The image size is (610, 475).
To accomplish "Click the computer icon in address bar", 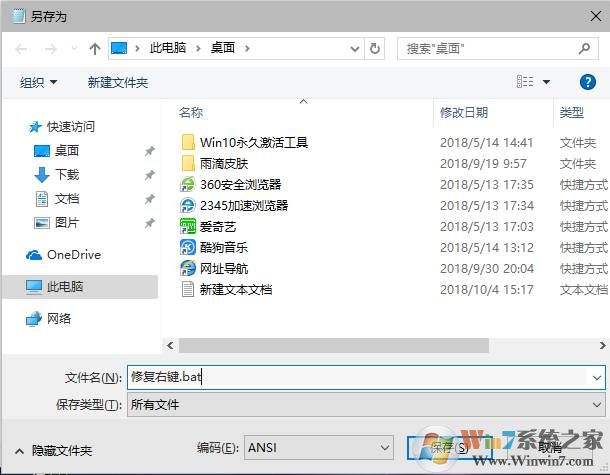I will [119, 48].
